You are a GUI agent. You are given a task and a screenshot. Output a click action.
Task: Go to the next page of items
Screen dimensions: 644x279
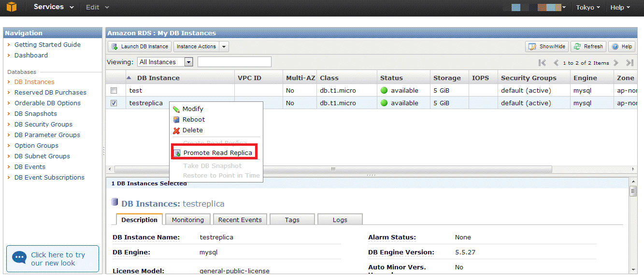[x=616, y=63]
